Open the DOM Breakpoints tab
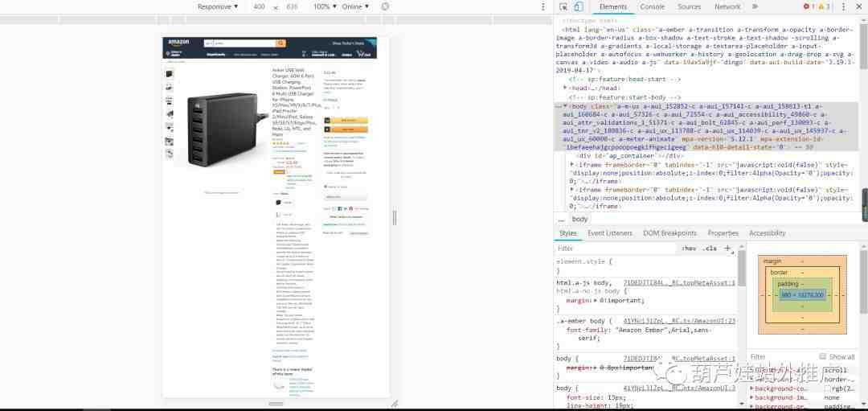This screenshot has width=868, height=411. [669, 233]
